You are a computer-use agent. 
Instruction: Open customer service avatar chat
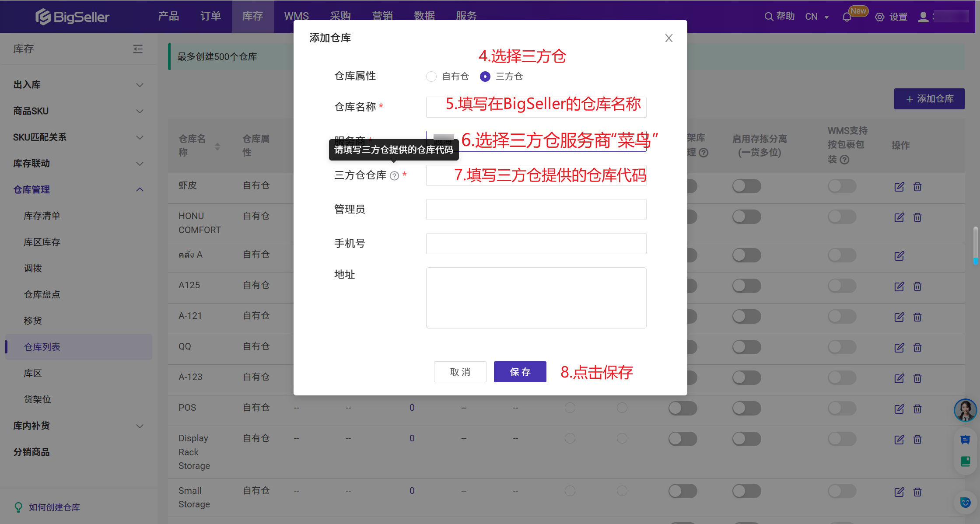[x=965, y=410]
